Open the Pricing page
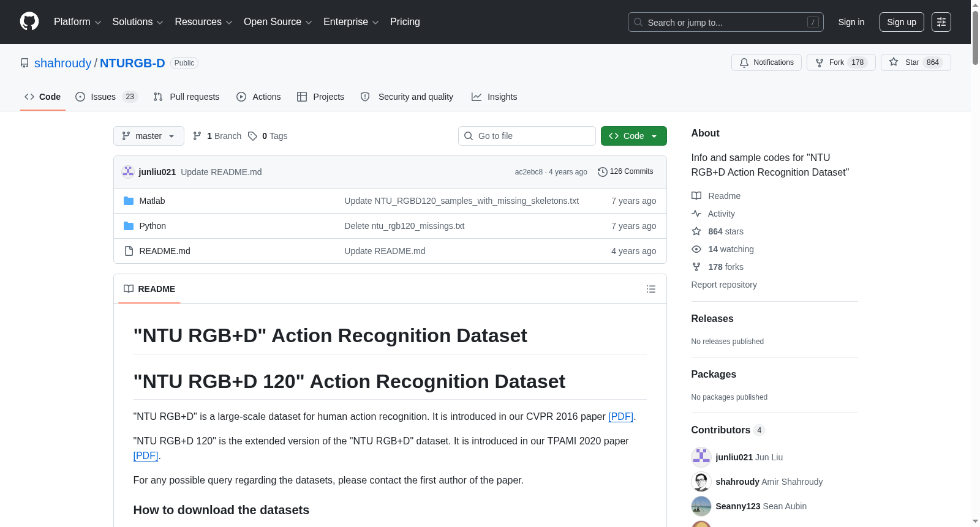980x527 pixels. [x=405, y=22]
